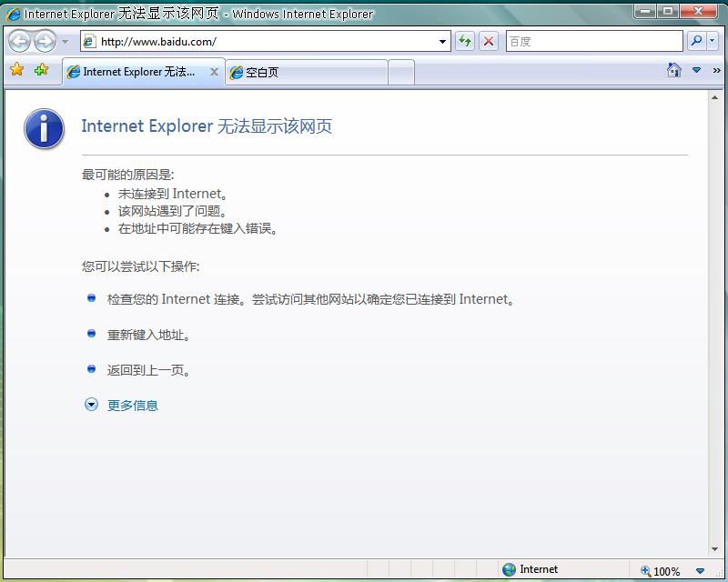The height and width of the screenshot is (582, 728).
Task: Open the Home button dropdown arrow
Action: (696, 70)
